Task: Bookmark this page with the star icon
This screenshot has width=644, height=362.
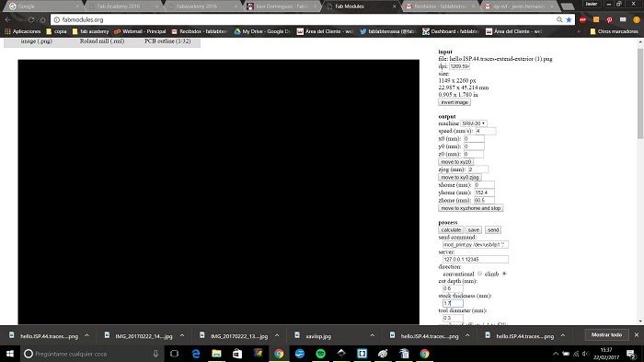Action: 569,19
